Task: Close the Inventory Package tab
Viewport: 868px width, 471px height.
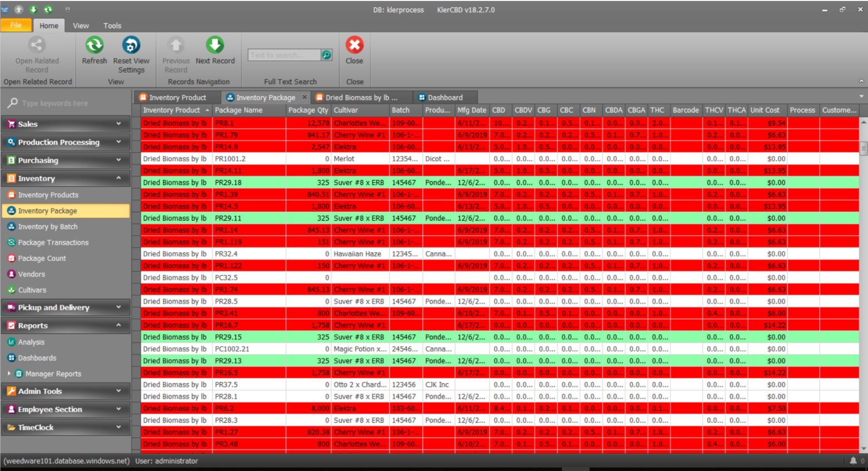Action: pyautogui.click(x=305, y=97)
